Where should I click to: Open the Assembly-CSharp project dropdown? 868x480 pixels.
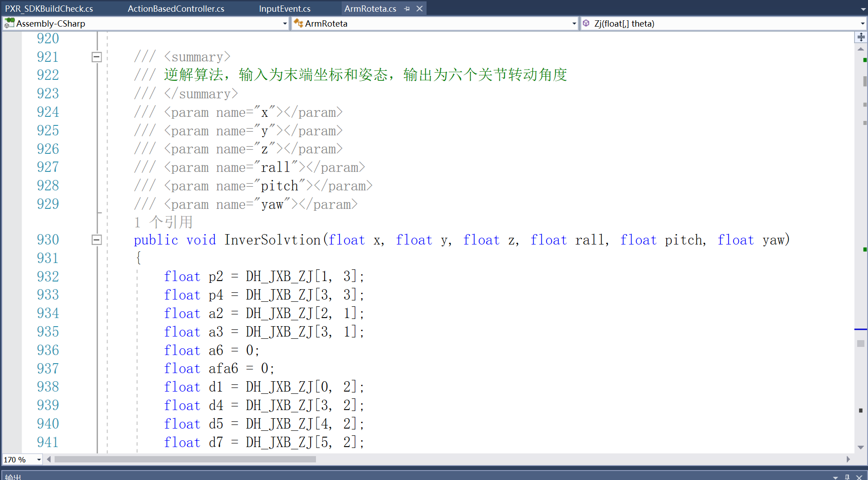[x=285, y=23]
